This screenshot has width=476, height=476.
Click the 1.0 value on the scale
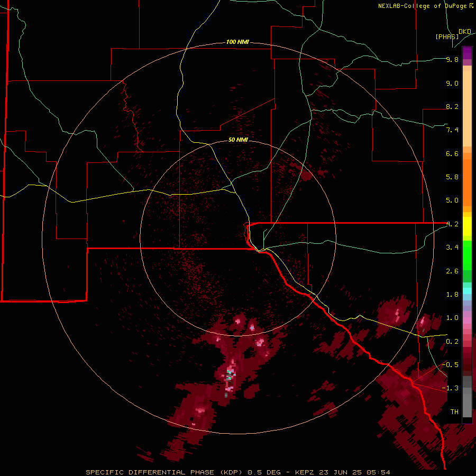click(x=452, y=318)
